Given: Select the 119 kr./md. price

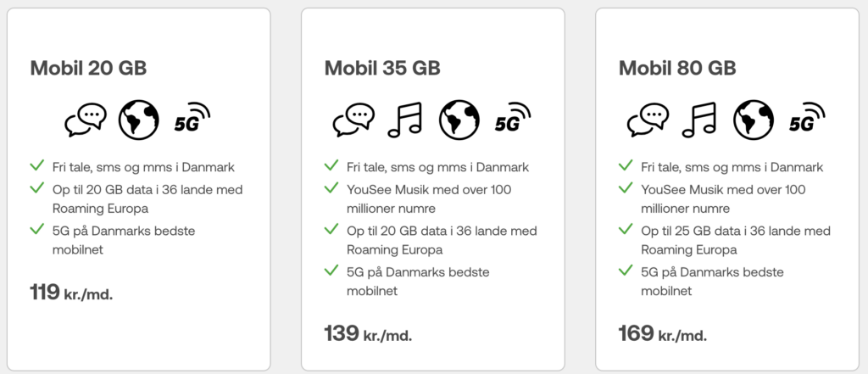Looking at the screenshot, I should [71, 292].
